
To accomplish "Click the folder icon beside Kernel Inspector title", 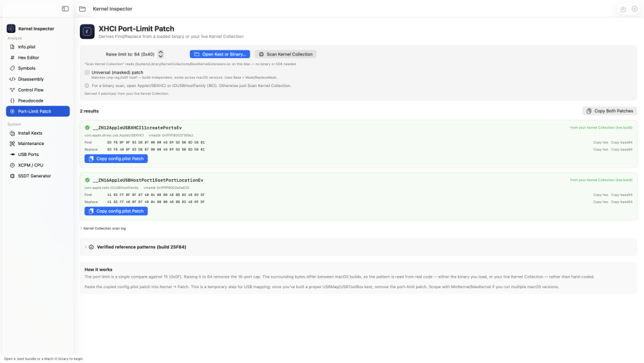I will click(x=82, y=8).
